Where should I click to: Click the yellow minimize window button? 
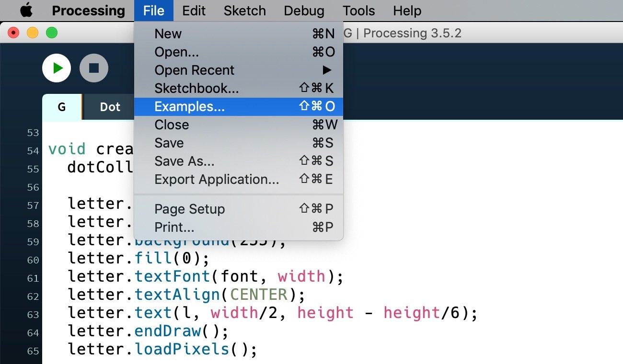(33, 33)
